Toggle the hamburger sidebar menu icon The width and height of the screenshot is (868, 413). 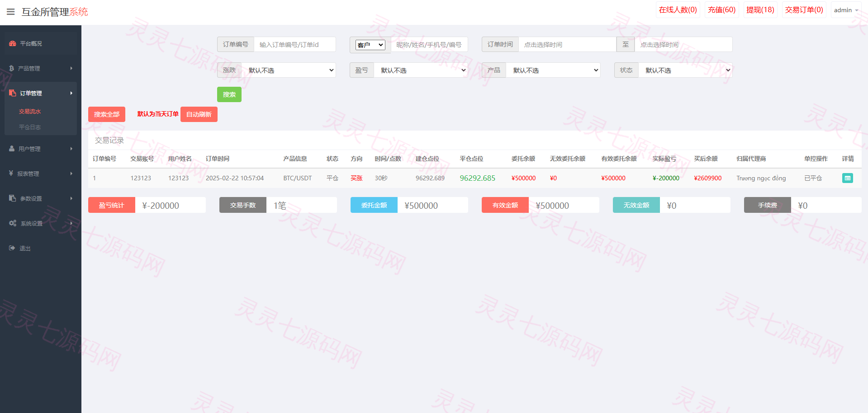pos(11,12)
